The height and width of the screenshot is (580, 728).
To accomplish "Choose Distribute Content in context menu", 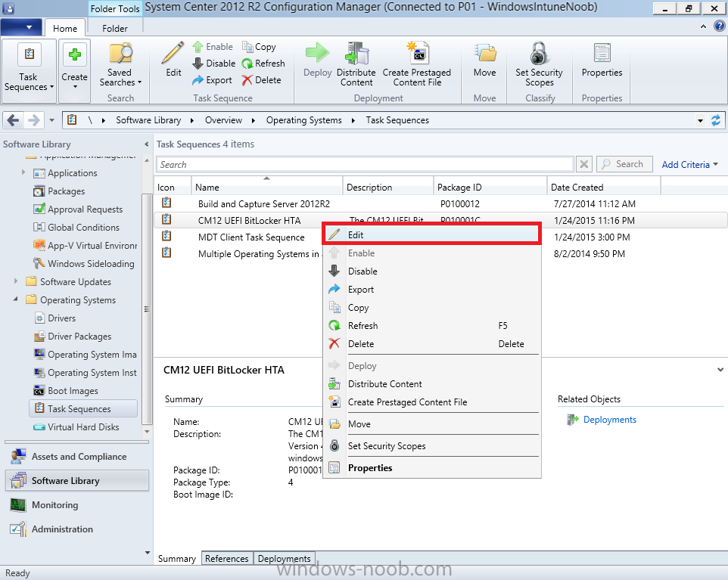I will (432, 383).
